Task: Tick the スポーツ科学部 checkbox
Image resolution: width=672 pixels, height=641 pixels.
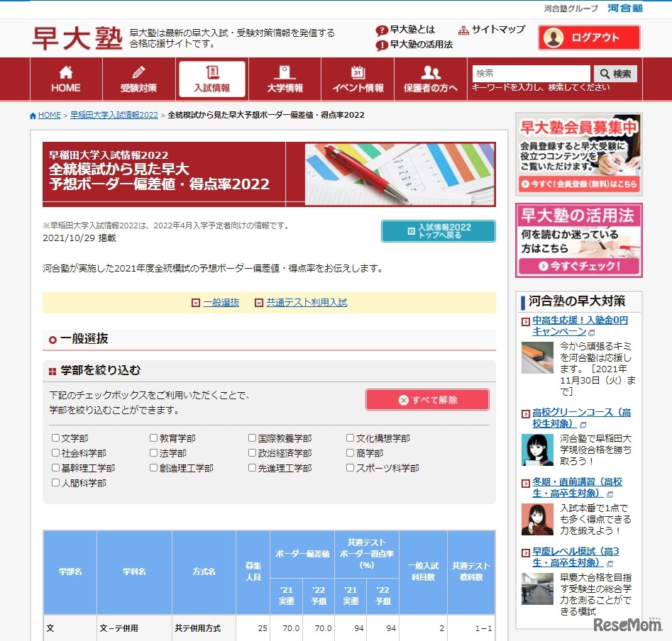Action: coord(350,467)
